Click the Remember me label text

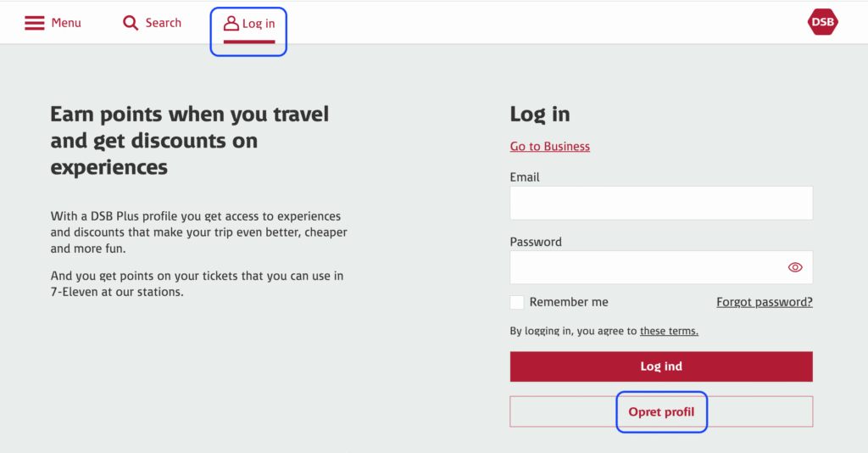point(569,302)
